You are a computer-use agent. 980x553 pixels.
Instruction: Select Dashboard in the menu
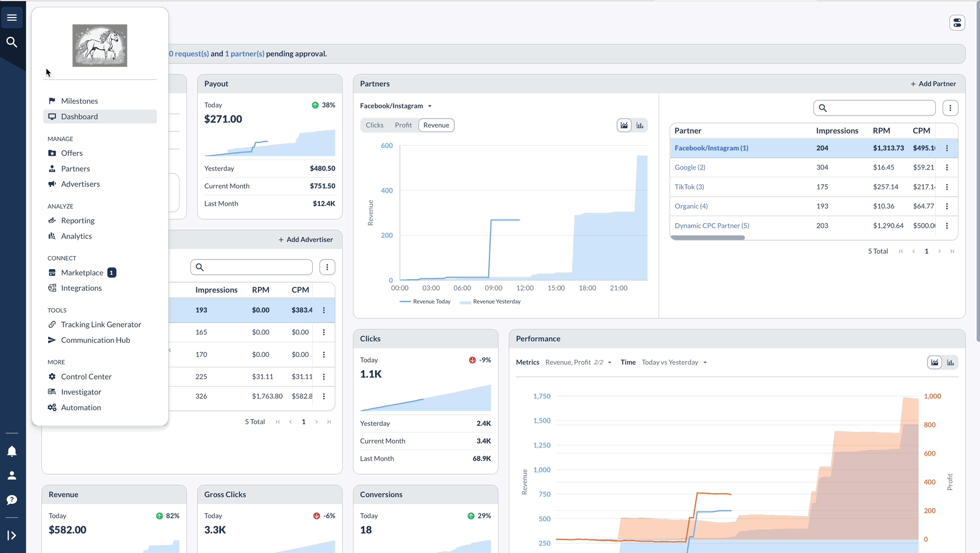[x=100, y=116]
